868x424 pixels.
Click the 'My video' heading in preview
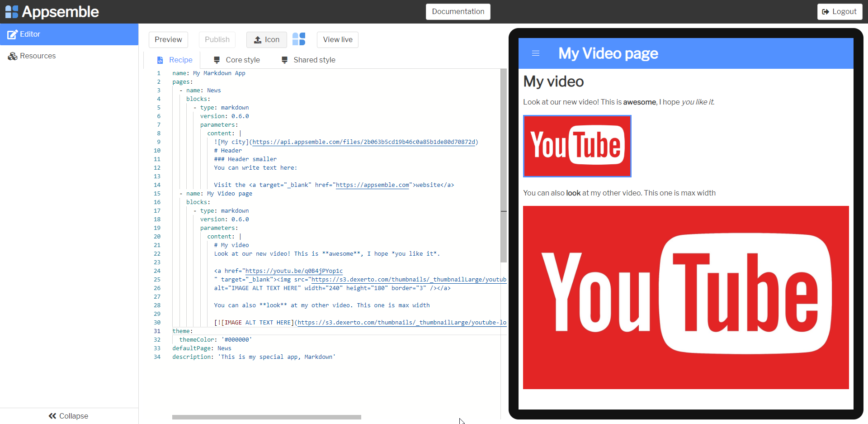pyautogui.click(x=553, y=81)
